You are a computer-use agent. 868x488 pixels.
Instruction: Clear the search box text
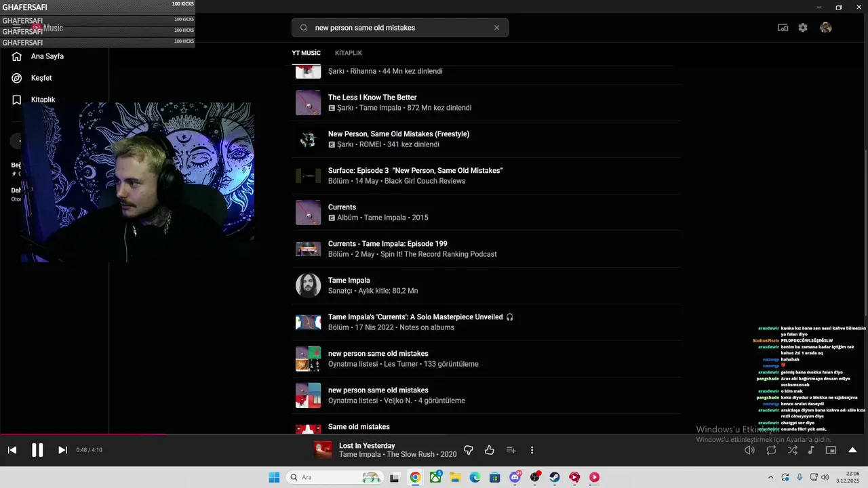pos(496,28)
